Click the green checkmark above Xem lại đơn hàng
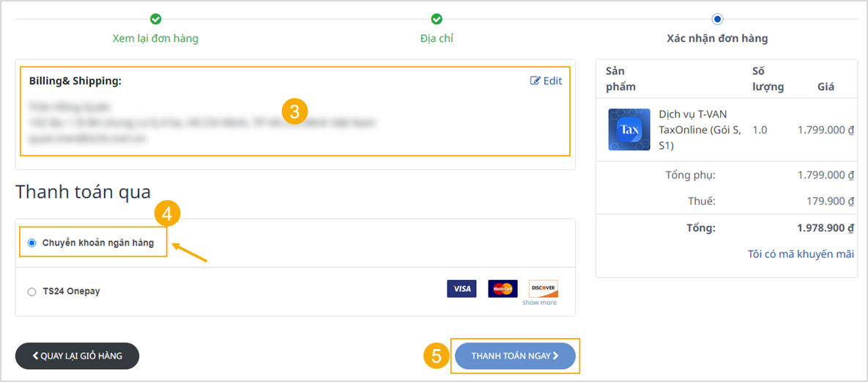The image size is (868, 382). 155,19
